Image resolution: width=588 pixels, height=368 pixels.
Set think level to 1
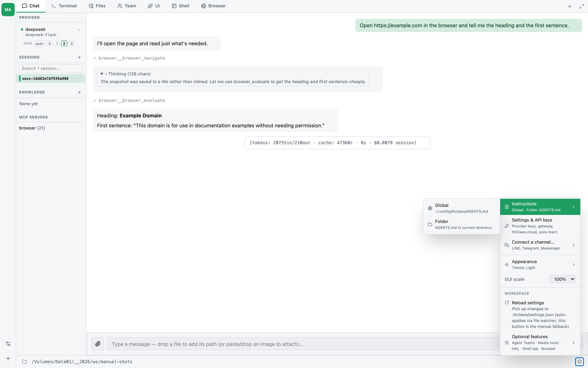(x=57, y=43)
